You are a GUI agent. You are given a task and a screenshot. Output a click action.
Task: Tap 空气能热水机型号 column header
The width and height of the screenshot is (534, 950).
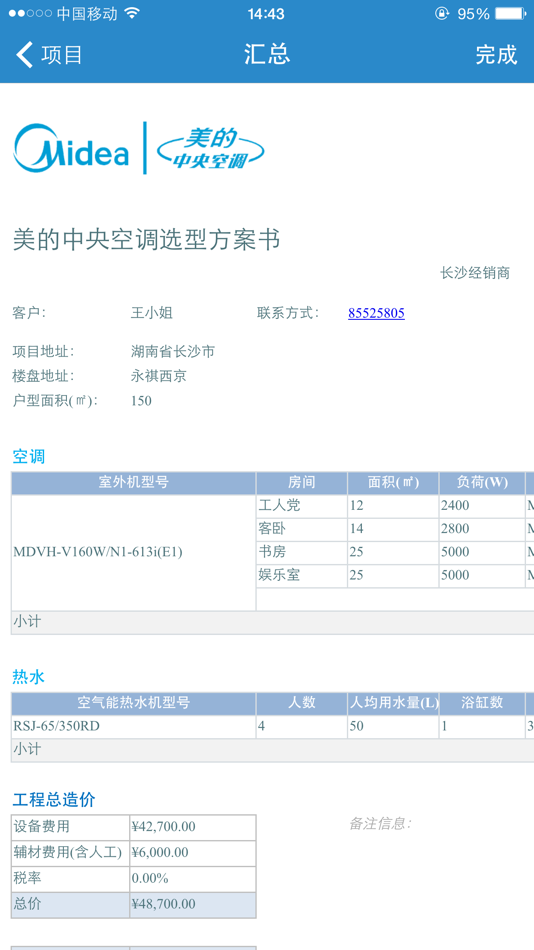pyautogui.click(x=133, y=703)
